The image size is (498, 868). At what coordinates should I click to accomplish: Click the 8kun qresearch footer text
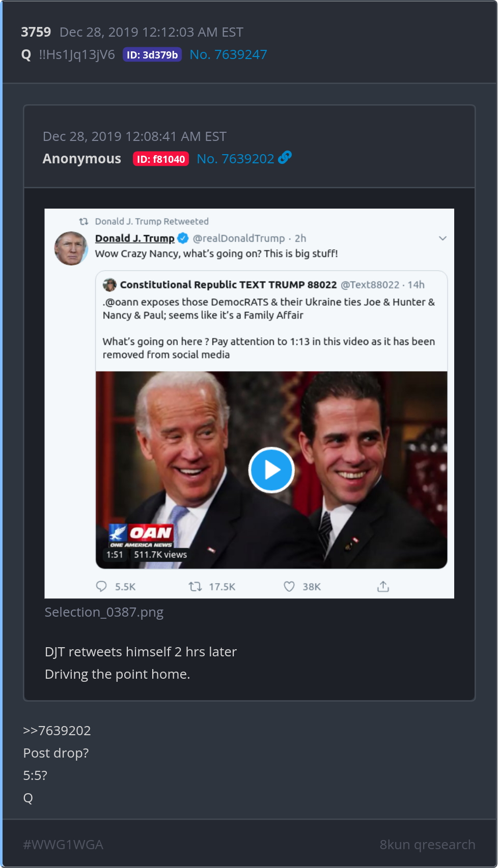[x=427, y=845]
